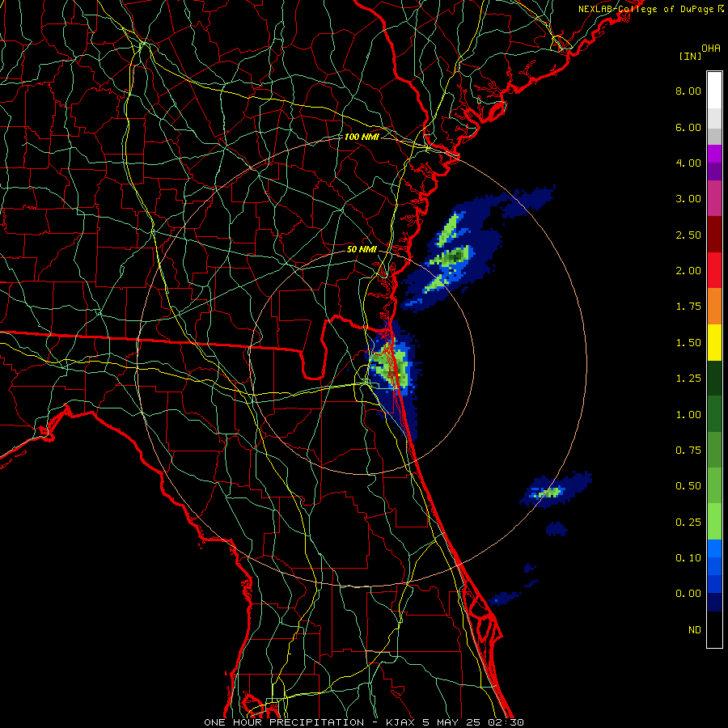The width and height of the screenshot is (728, 728).
Task: Click the OHA product label
Action: click(711, 49)
